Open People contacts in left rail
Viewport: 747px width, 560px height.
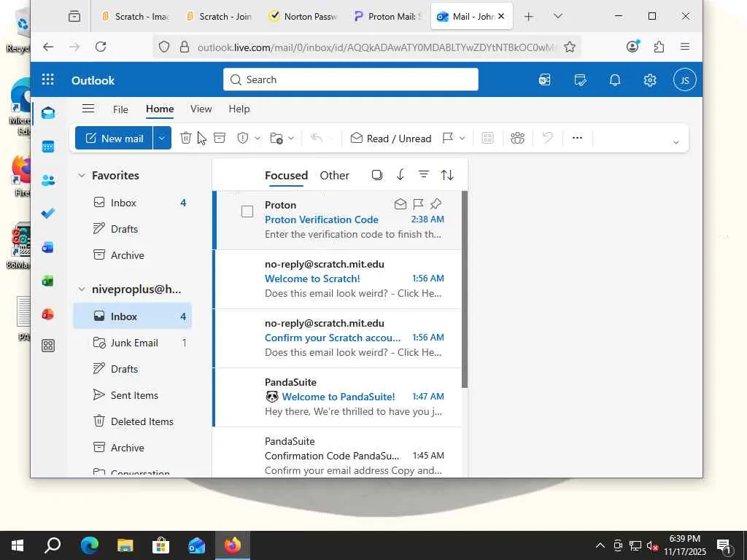pyautogui.click(x=47, y=180)
